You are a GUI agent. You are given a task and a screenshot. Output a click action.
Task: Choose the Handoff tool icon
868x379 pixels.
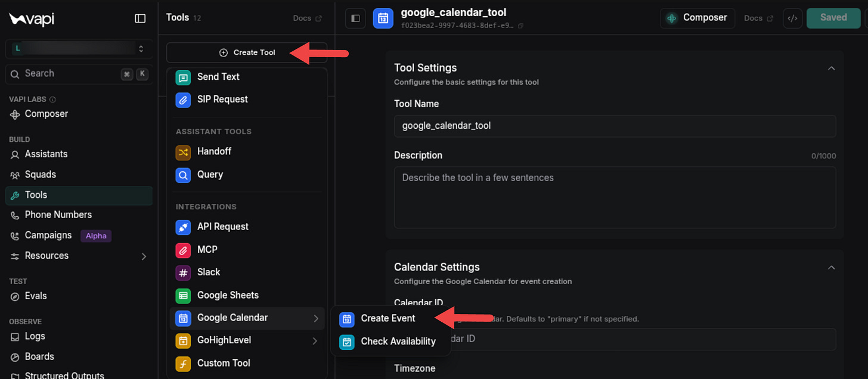(183, 152)
